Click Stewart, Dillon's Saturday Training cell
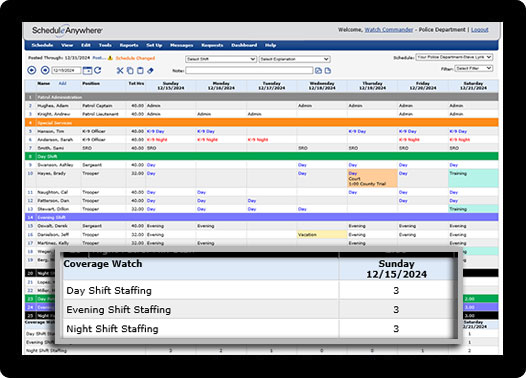Screen dimensions: 526x378 473,209
